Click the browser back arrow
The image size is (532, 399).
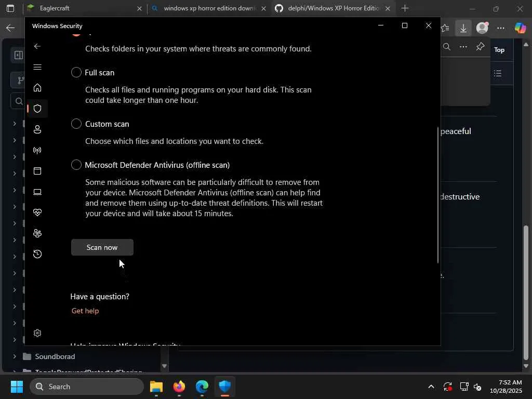coord(10,28)
